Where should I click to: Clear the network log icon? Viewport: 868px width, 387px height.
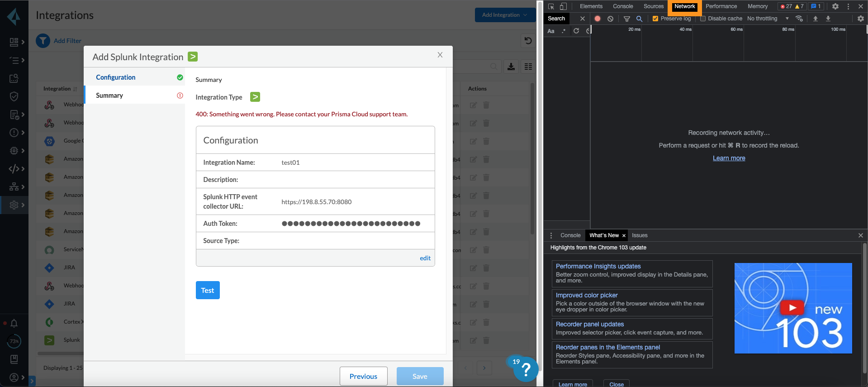(x=610, y=19)
